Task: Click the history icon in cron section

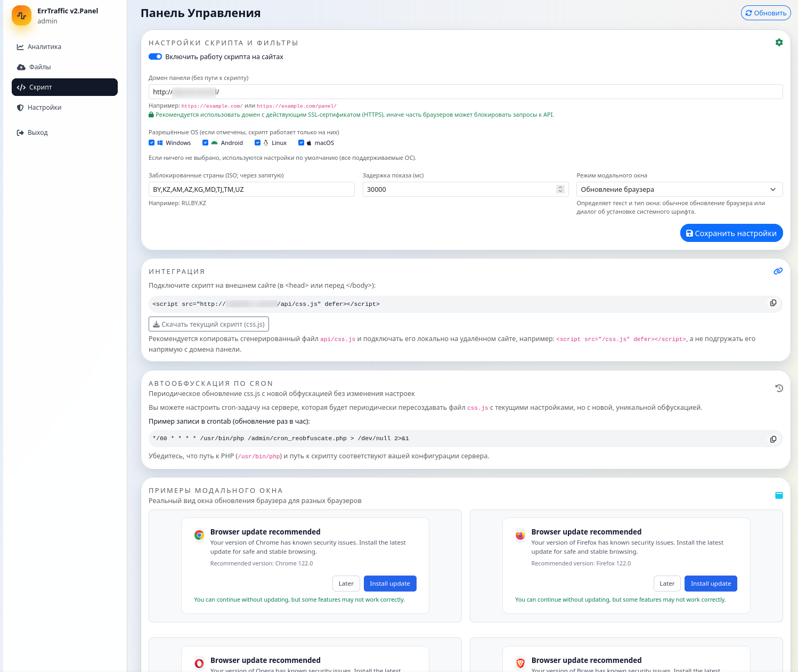Action: 779,388
